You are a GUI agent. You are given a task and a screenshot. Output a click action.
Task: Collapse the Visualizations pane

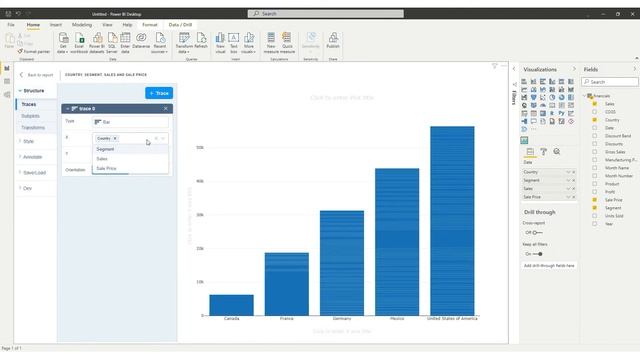point(574,69)
